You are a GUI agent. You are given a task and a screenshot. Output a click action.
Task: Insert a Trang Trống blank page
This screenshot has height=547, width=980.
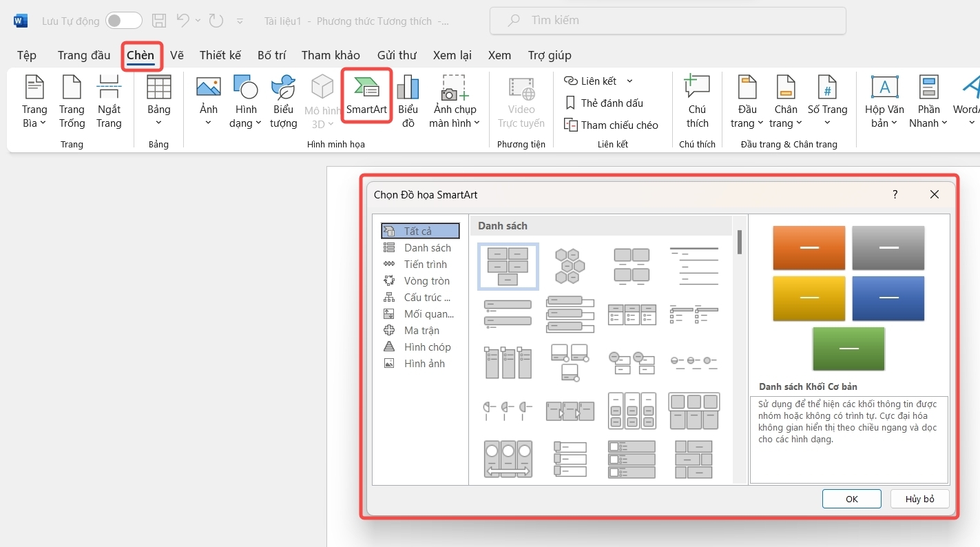[x=72, y=101]
